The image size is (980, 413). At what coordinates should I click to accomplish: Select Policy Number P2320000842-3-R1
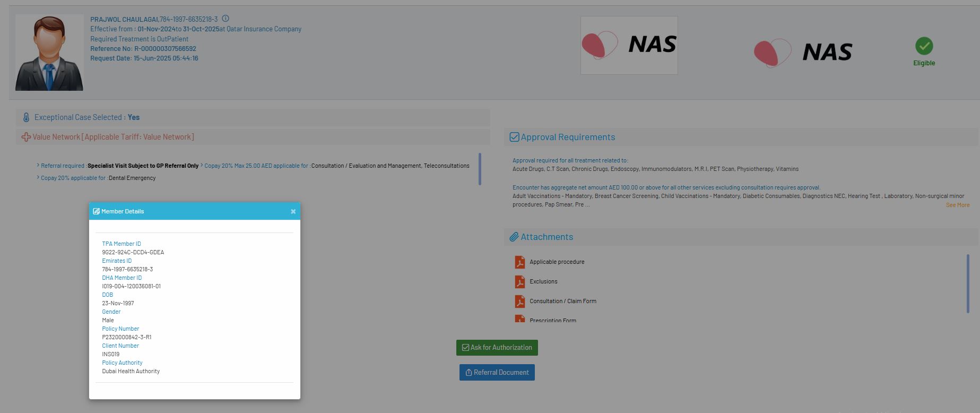(127, 337)
